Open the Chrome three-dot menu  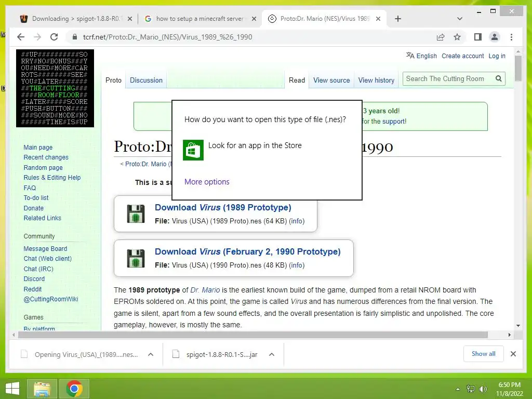pyautogui.click(x=511, y=37)
